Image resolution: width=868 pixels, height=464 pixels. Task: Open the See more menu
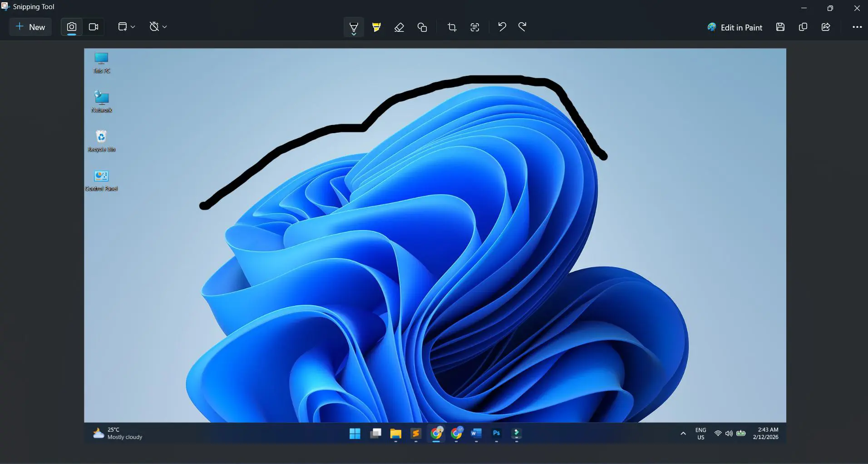tap(858, 27)
